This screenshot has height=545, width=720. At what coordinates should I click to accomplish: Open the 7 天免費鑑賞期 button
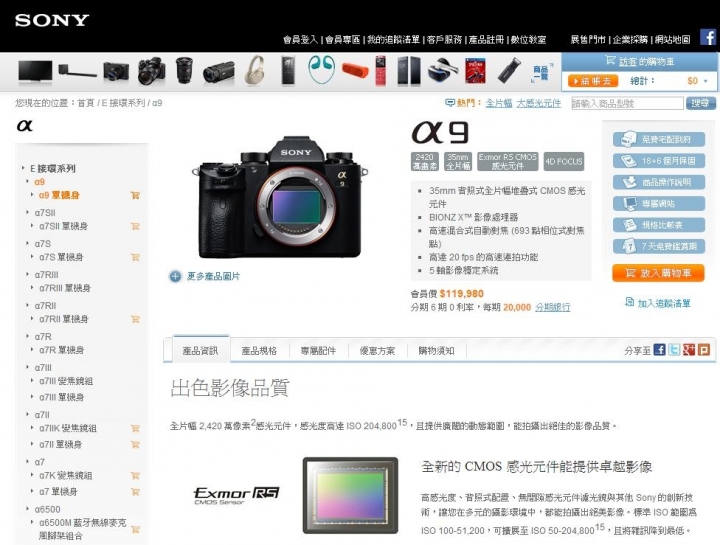pos(659,246)
